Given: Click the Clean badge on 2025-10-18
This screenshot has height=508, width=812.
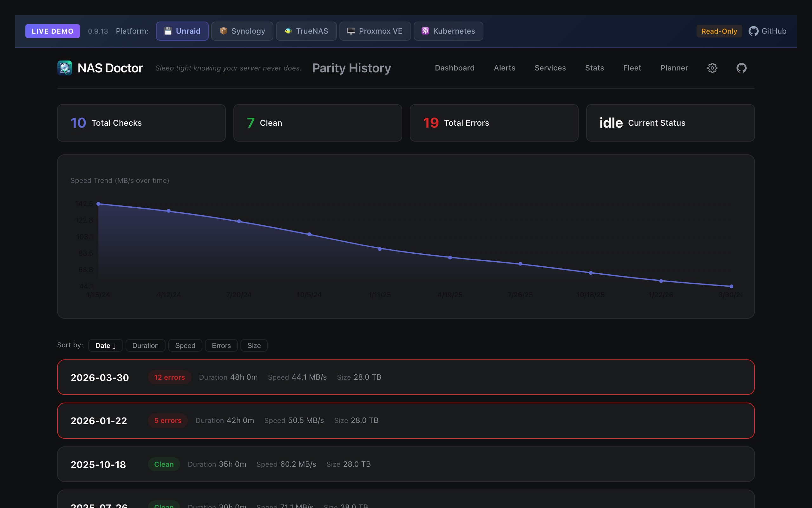Looking at the screenshot, I should [164, 464].
